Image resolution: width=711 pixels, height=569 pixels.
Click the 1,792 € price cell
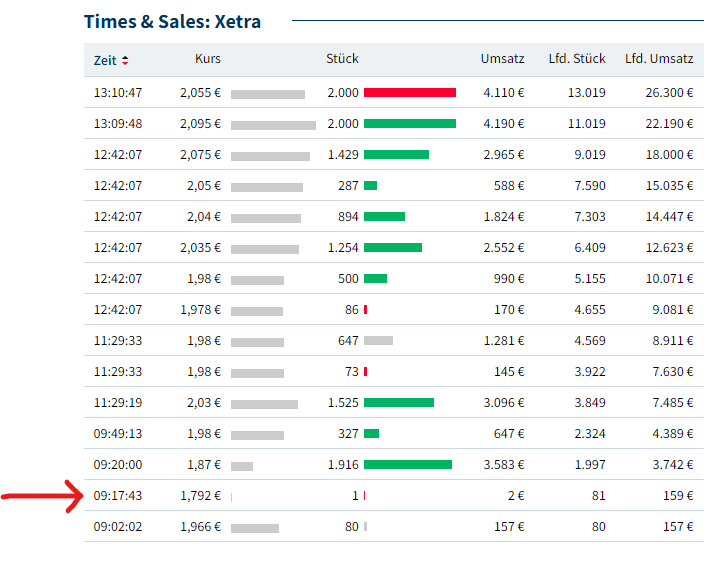tap(201, 496)
